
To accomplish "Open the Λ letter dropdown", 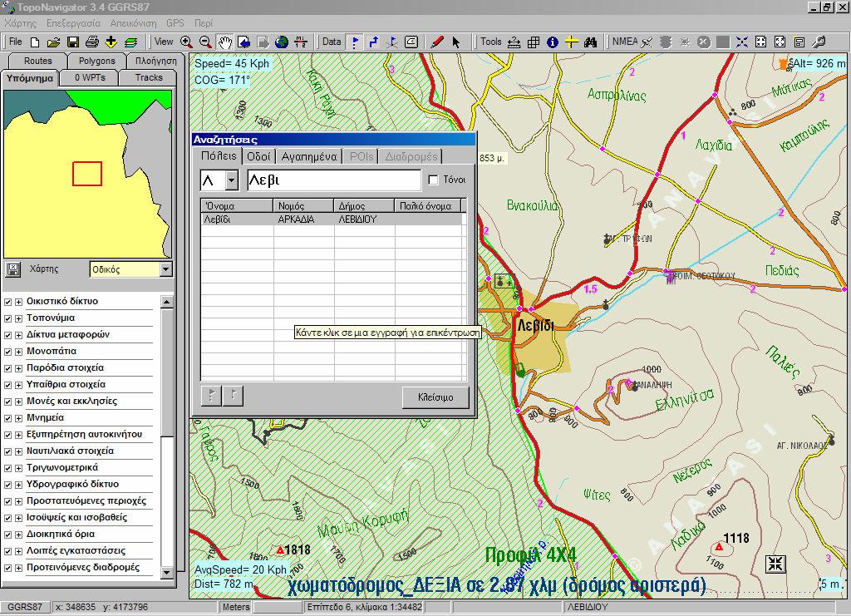I will coord(232,180).
